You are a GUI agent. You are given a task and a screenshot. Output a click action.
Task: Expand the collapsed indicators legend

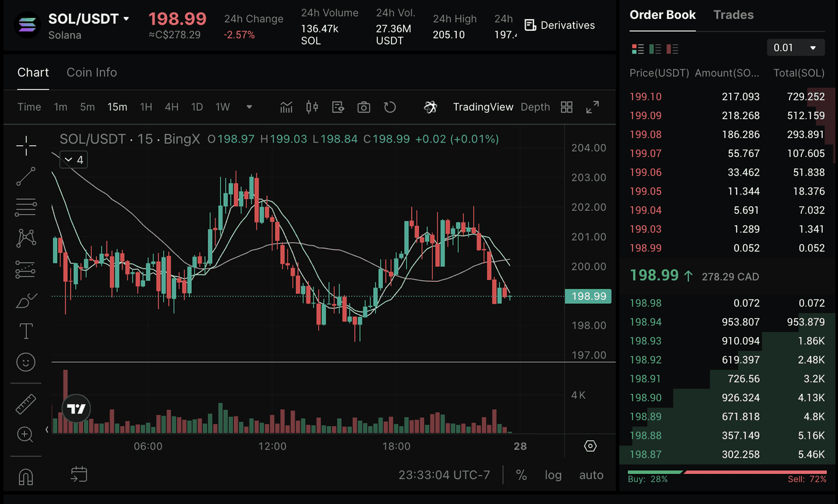pos(73,160)
